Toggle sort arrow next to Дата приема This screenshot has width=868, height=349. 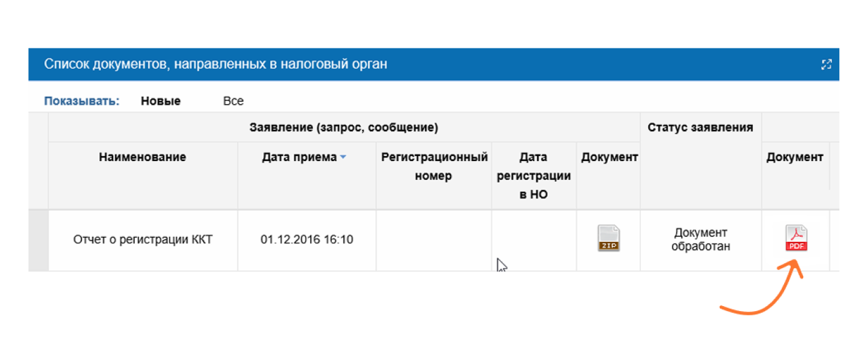343,157
